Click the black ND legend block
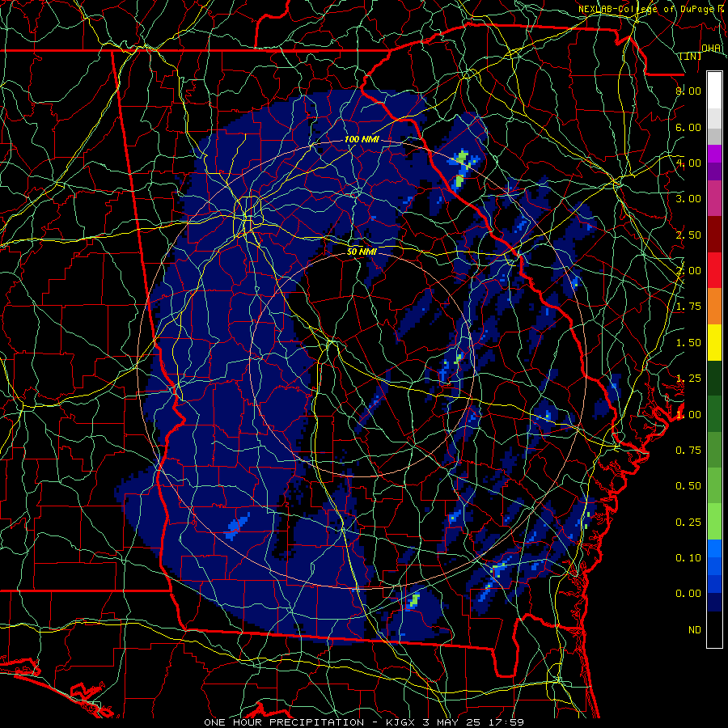Screen dimensions: 728x728 pyautogui.click(x=714, y=629)
